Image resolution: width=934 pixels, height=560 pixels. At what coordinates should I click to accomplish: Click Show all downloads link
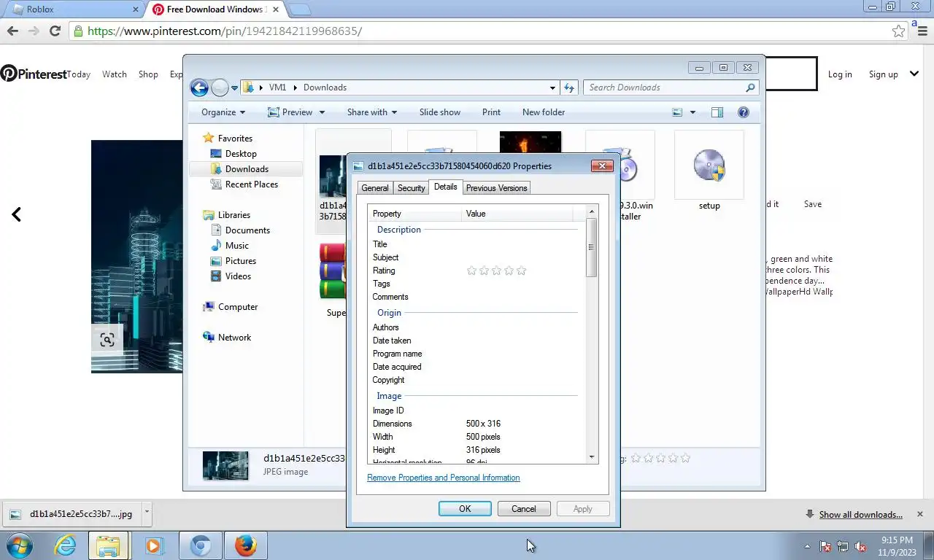860,515
